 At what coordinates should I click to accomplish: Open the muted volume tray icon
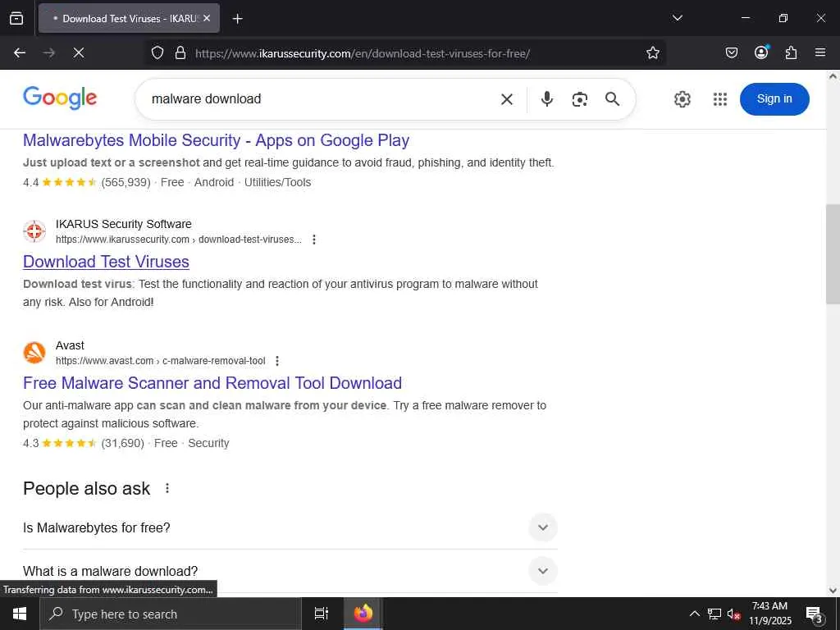(x=733, y=614)
